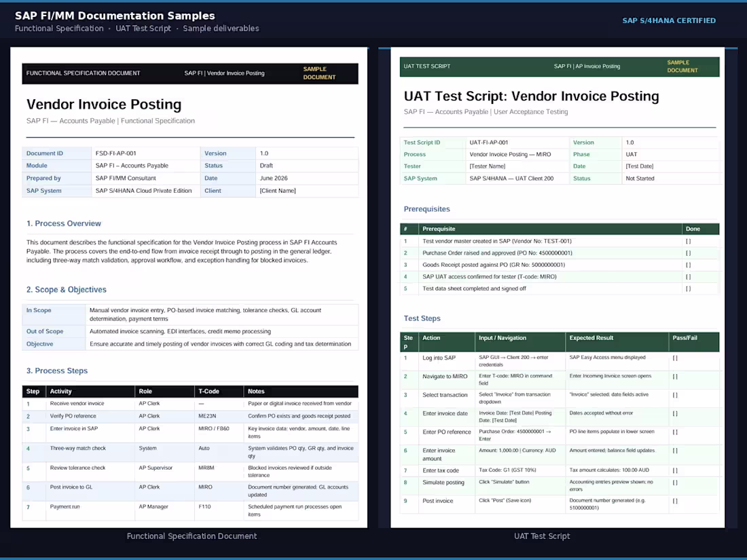The height and width of the screenshot is (560, 747).
Task: Click the Tax Code: G1 (GST 10%) cell
Action: tap(507, 470)
